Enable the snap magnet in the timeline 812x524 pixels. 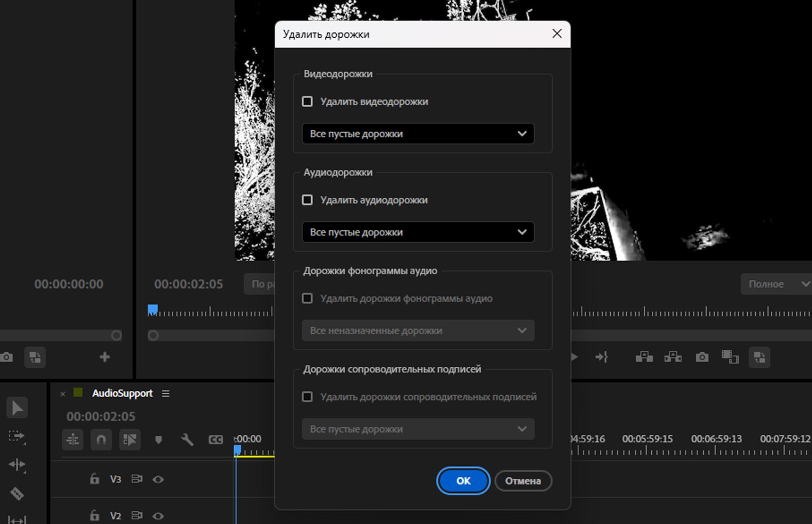tap(101, 439)
